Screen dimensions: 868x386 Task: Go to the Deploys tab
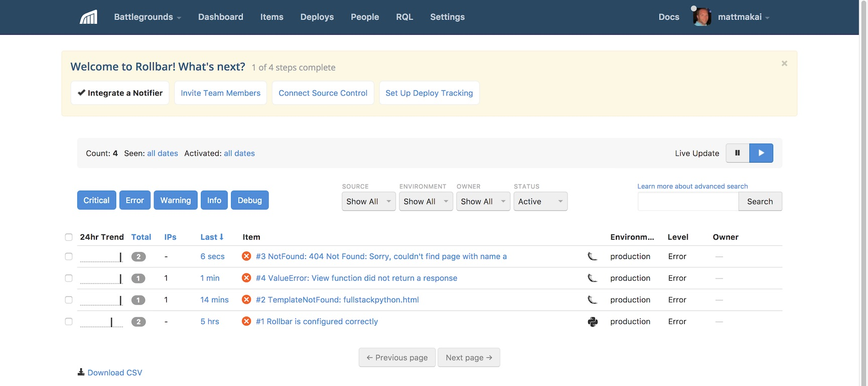click(317, 17)
